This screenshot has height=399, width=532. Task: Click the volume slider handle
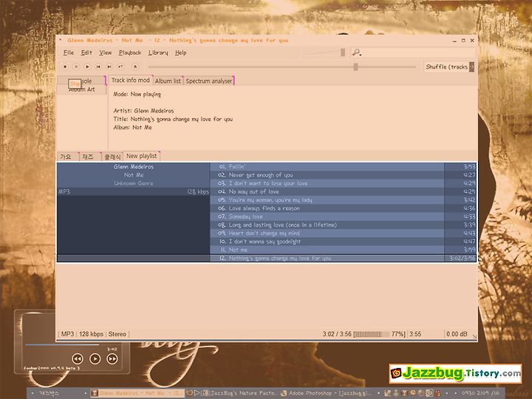pos(343,52)
